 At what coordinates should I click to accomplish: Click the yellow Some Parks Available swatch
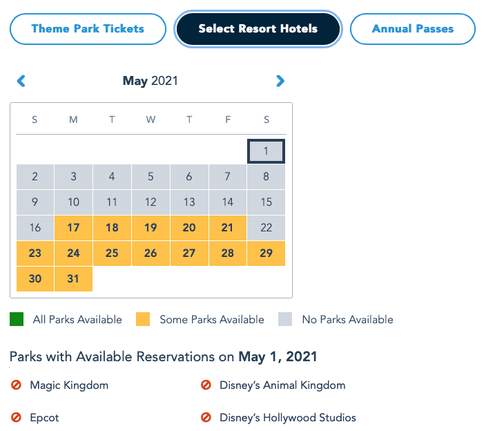tap(143, 319)
